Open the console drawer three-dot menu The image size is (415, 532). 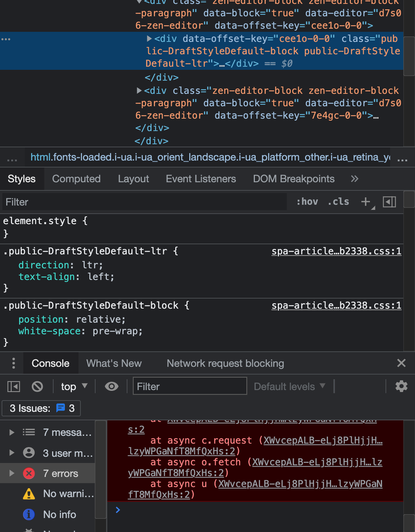click(x=14, y=363)
